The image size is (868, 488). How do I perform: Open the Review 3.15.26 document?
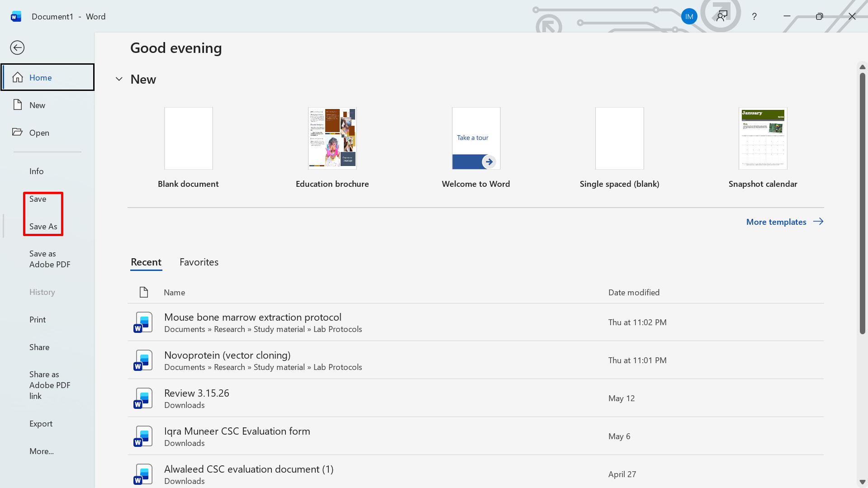coord(476,398)
